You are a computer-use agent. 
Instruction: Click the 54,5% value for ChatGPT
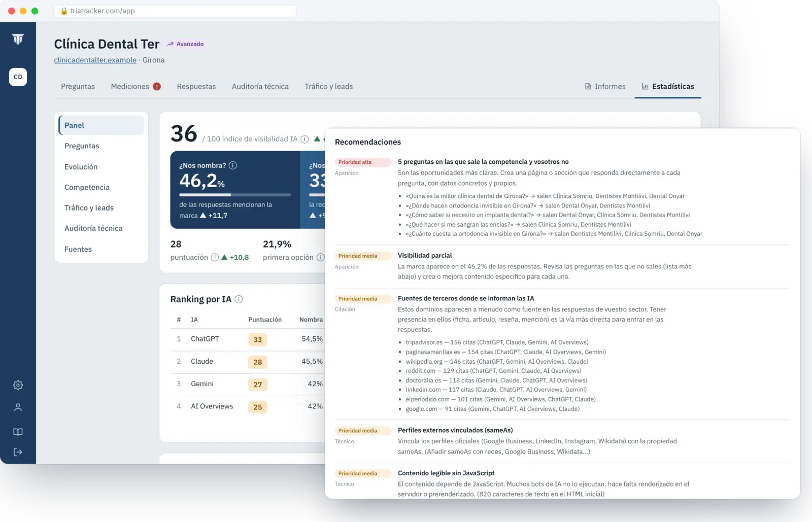click(312, 339)
